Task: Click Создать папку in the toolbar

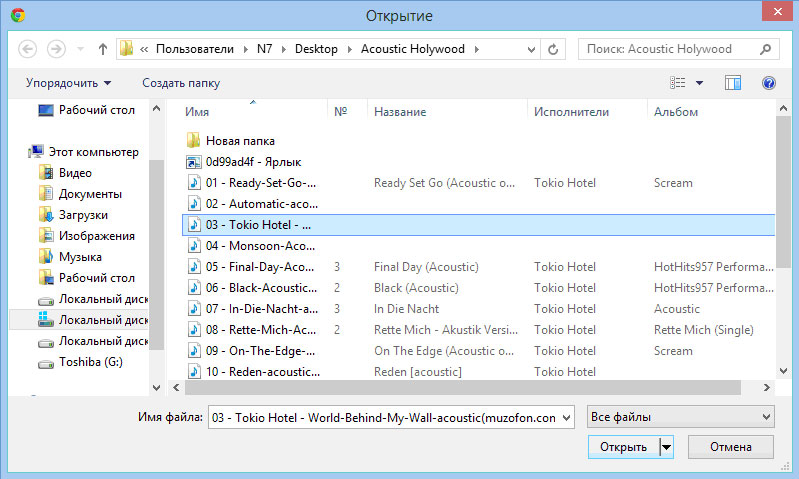Action: coord(181,83)
